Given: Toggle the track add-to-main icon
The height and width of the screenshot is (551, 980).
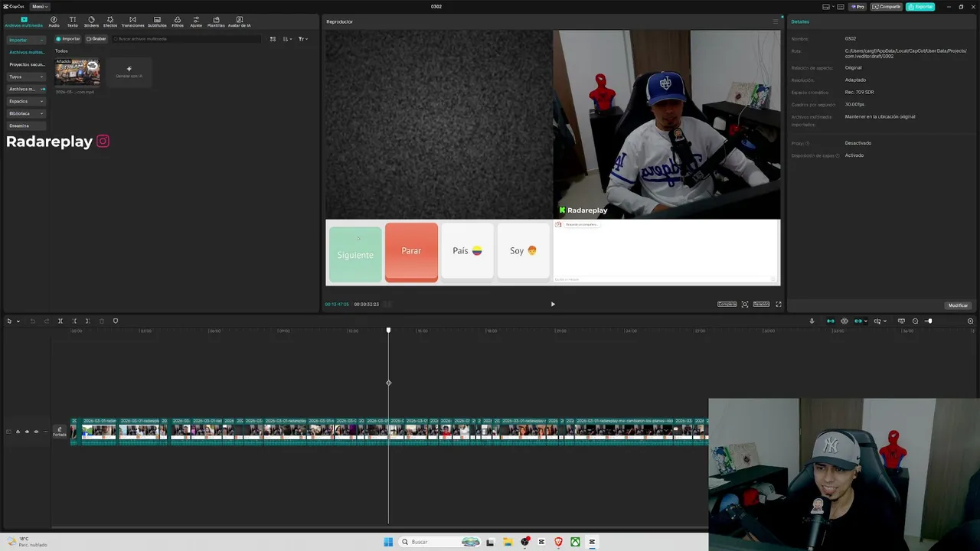Looking at the screenshot, I should pyautogui.click(x=8, y=432).
